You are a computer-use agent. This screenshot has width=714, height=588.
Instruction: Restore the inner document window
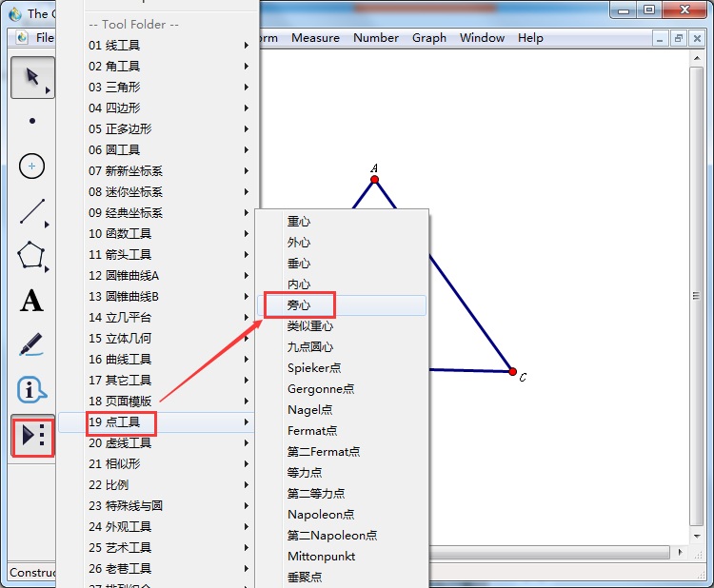pyautogui.click(x=679, y=39)
